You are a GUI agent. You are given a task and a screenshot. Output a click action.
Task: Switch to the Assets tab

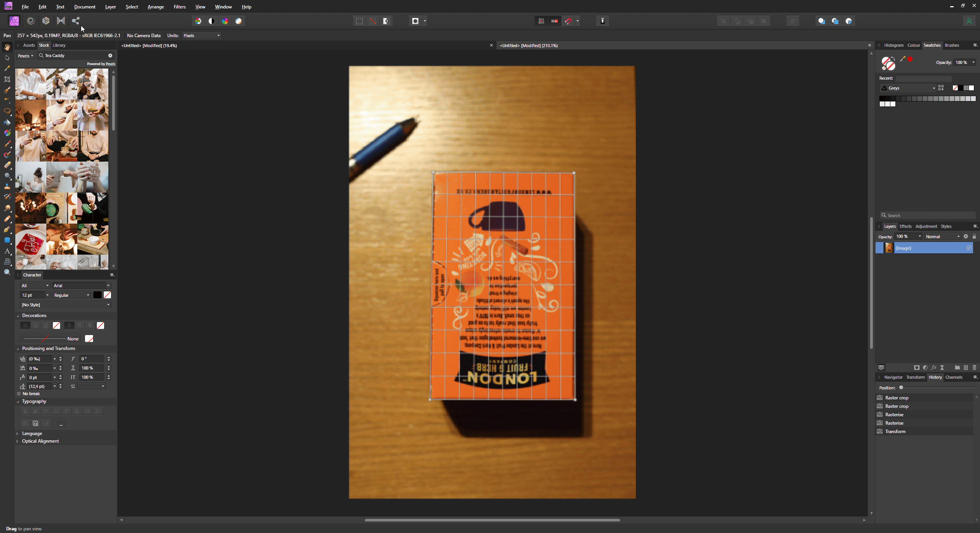29,45
